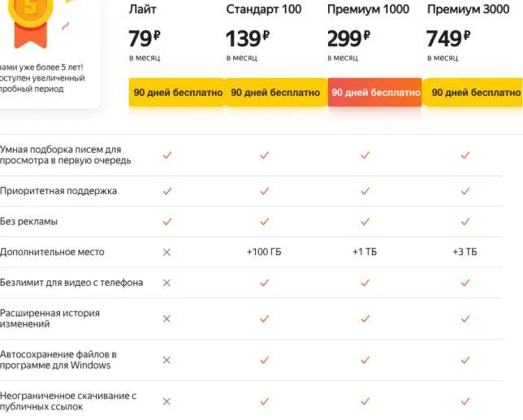Select the Лайт plan heading
Viewport: 523px width, 420px height.
[x=143, y=10]
